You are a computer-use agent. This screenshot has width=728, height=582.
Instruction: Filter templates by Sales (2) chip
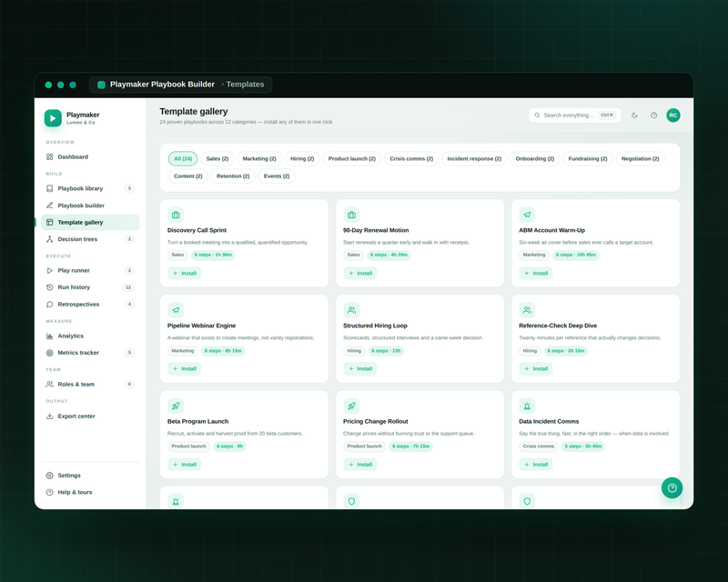217,159
